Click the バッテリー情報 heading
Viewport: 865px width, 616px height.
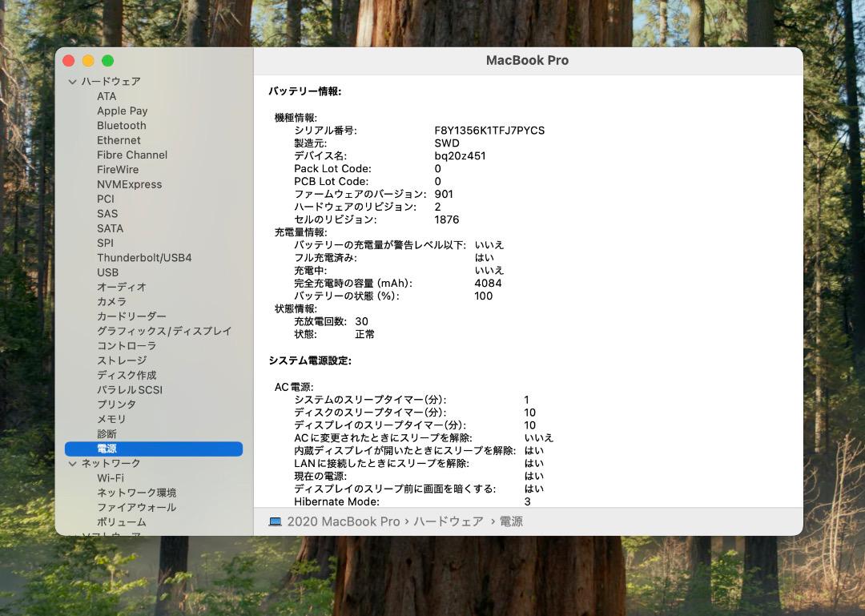click(x=305, y=91)
